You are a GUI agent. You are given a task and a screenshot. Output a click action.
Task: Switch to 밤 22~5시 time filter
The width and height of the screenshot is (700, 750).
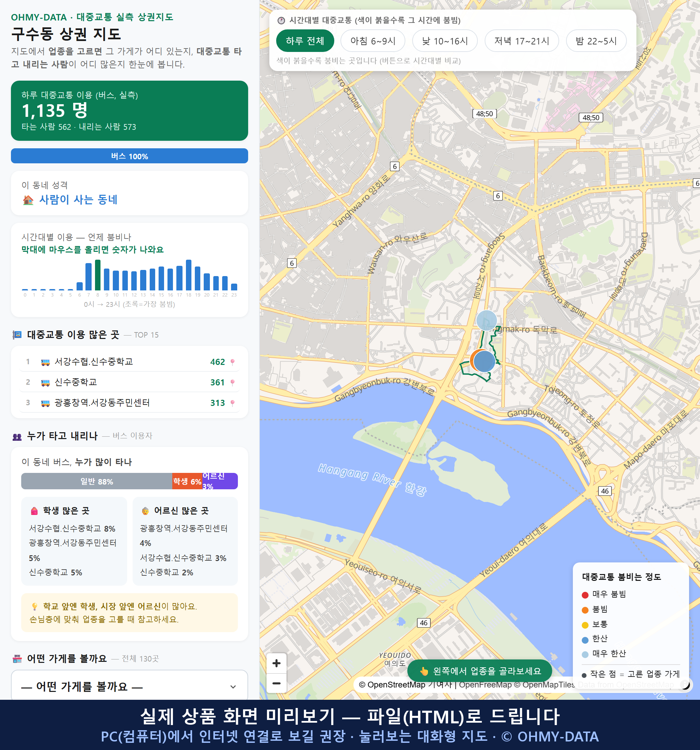click(596, 41)
